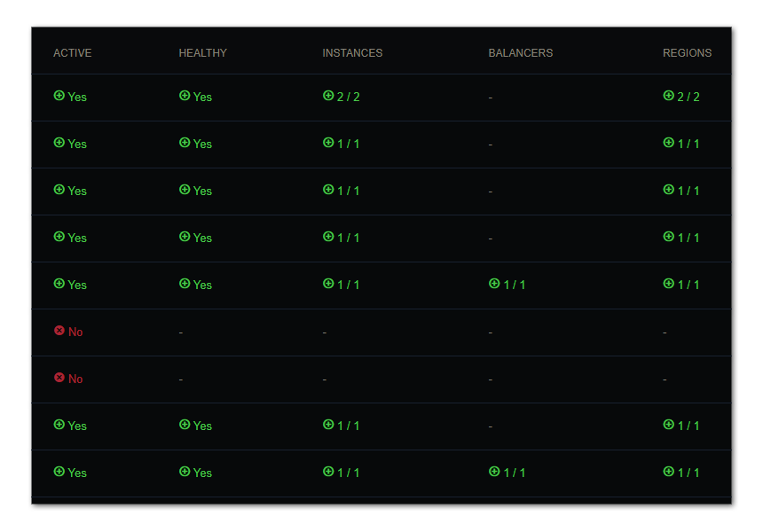Click the red X icon in the seventh row
This screenshot has width=763, height=532.
pyautogui.click(x=59, y=378)
